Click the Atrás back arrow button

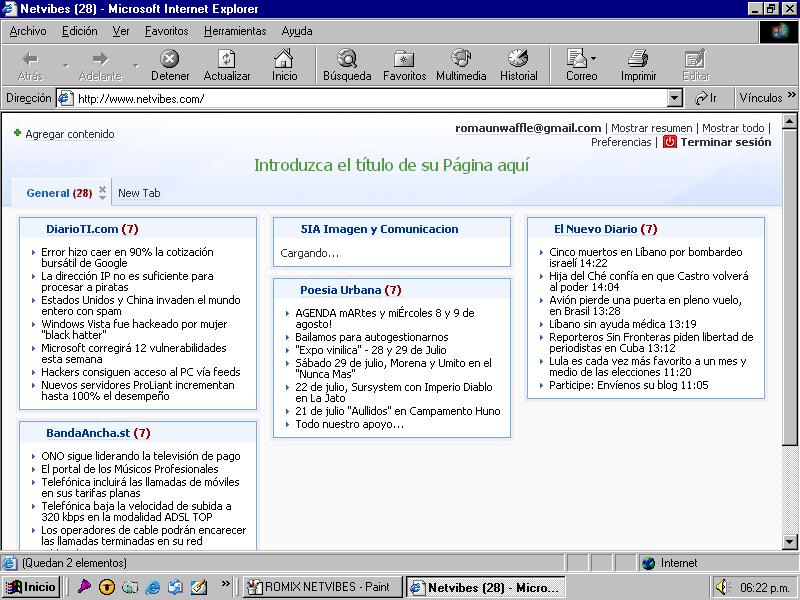(x=30, y=65)
